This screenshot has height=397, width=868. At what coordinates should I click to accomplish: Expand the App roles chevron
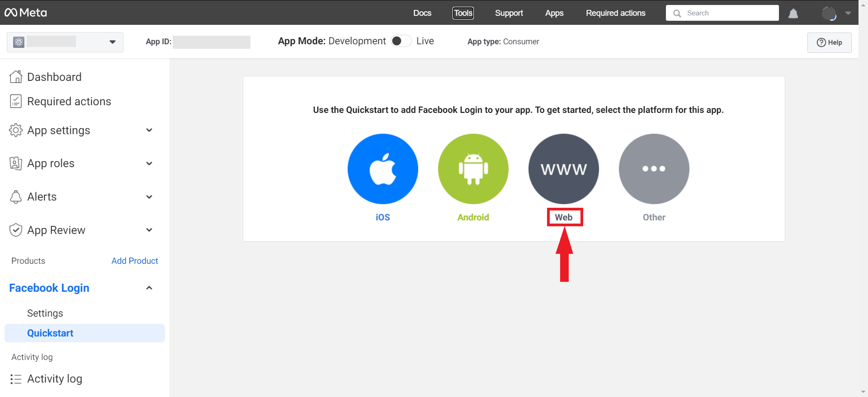[149, 163]
